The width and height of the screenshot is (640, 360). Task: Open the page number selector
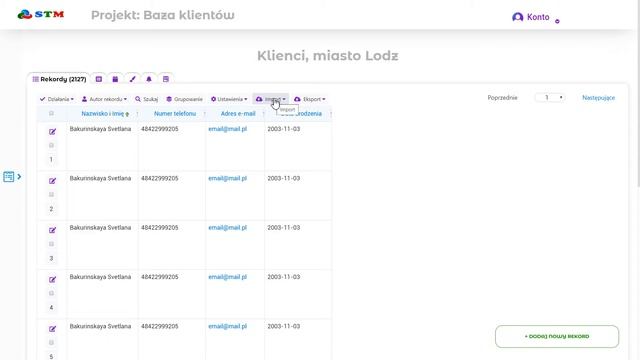(550, 98)
